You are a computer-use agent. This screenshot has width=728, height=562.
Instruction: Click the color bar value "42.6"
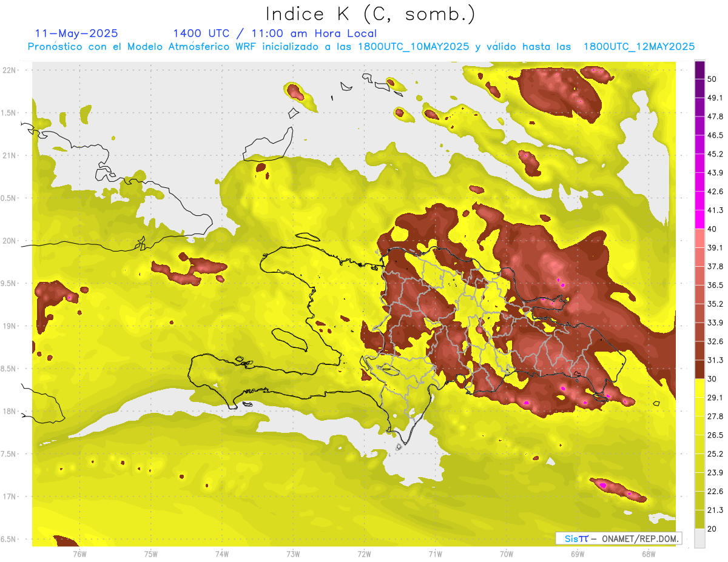pyautogui.click(x=715, y=192)
